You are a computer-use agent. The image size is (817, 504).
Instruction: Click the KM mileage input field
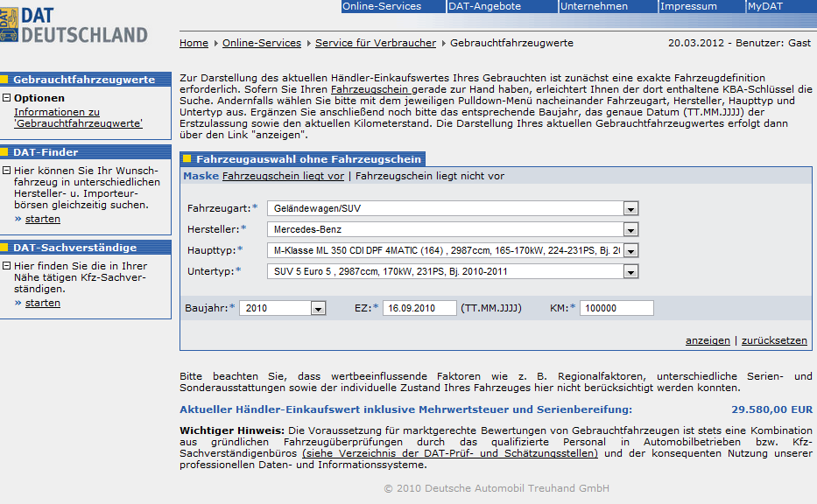[616, 308]
